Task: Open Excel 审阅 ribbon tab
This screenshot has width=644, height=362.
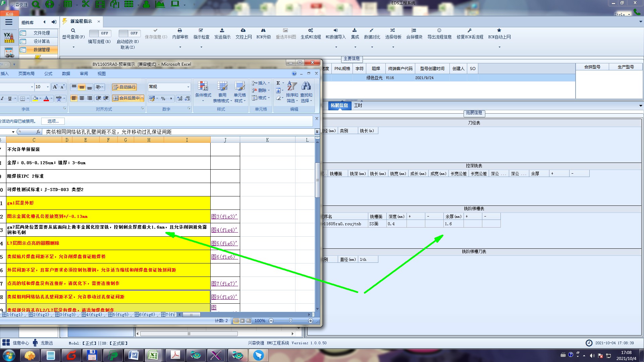Action: click(84, 74)
